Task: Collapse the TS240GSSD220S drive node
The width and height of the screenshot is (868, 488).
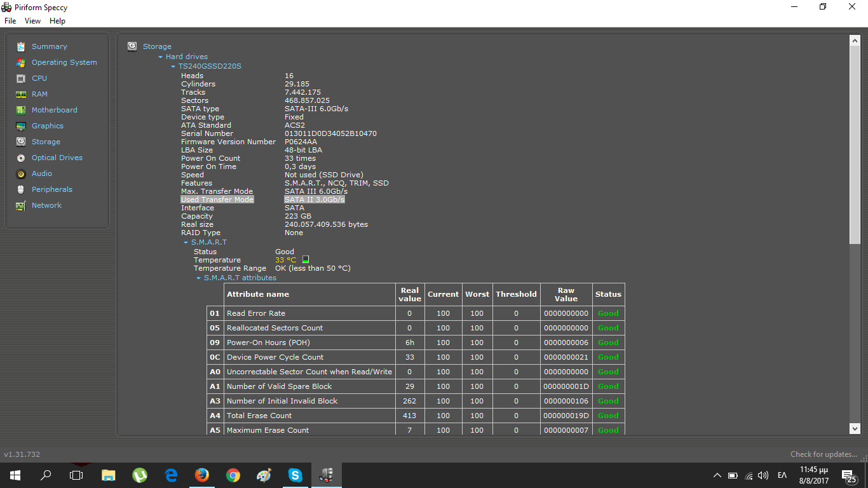Action: pyautogui.click(x=173, y=67)
